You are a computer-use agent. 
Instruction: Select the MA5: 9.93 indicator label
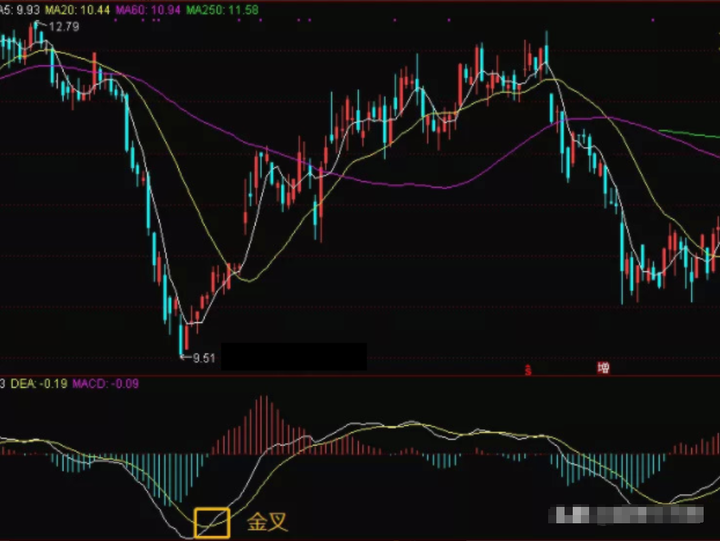click(19, 10)
